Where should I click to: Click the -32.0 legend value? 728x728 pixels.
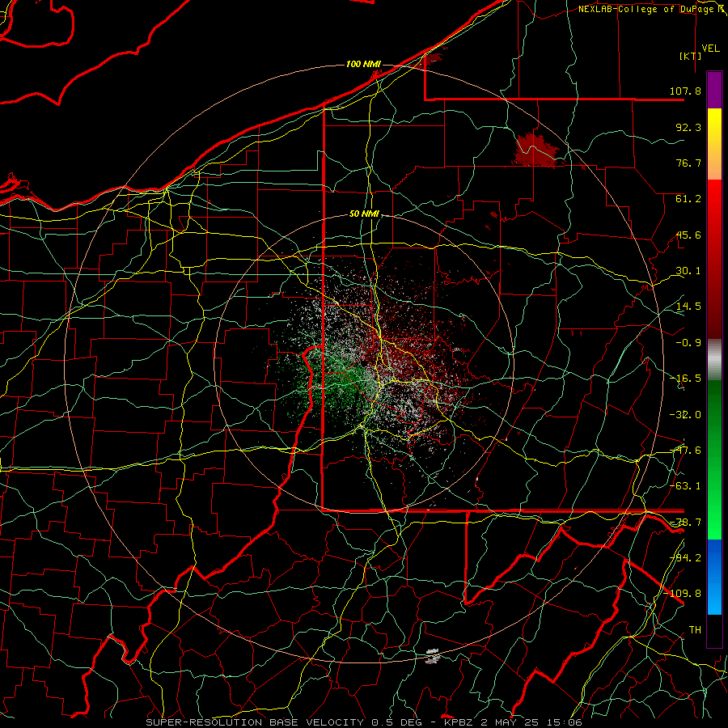tap(685, 415)
